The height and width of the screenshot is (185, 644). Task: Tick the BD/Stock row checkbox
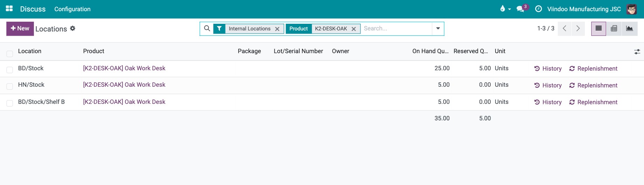[10, 70]
